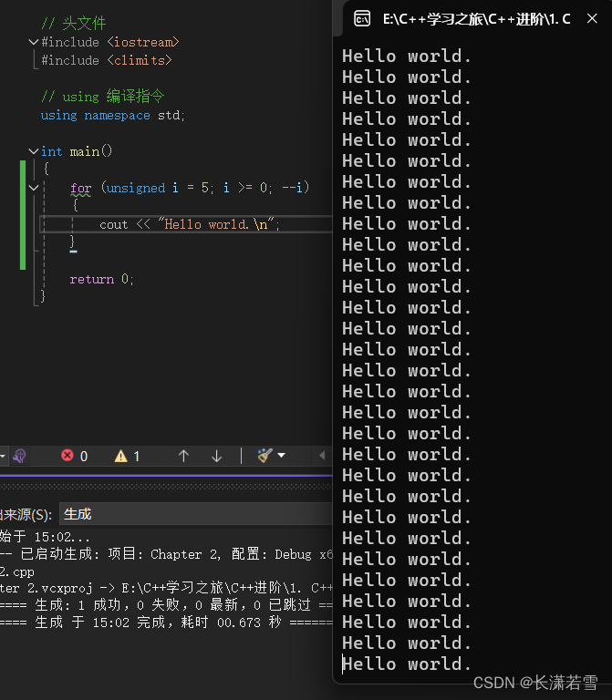Click on 'return 0;' statement

click(x=101, y=280)
